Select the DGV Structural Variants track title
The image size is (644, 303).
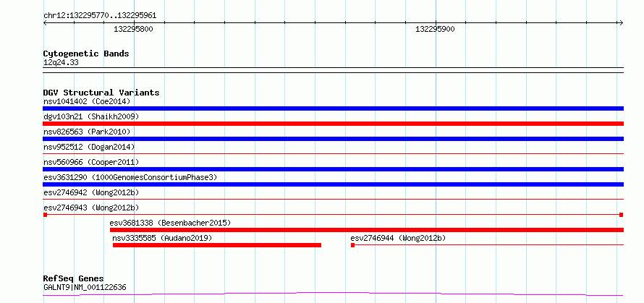101,93
